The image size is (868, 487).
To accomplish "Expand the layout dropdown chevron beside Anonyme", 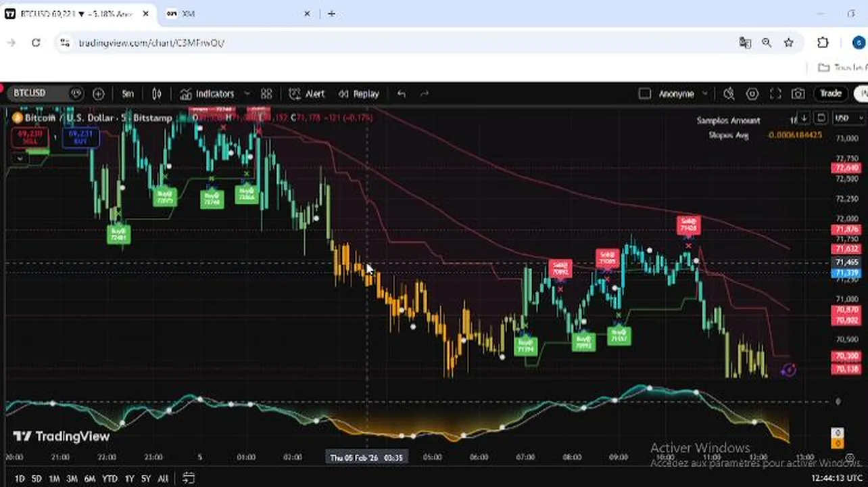I will coord(705,94).
